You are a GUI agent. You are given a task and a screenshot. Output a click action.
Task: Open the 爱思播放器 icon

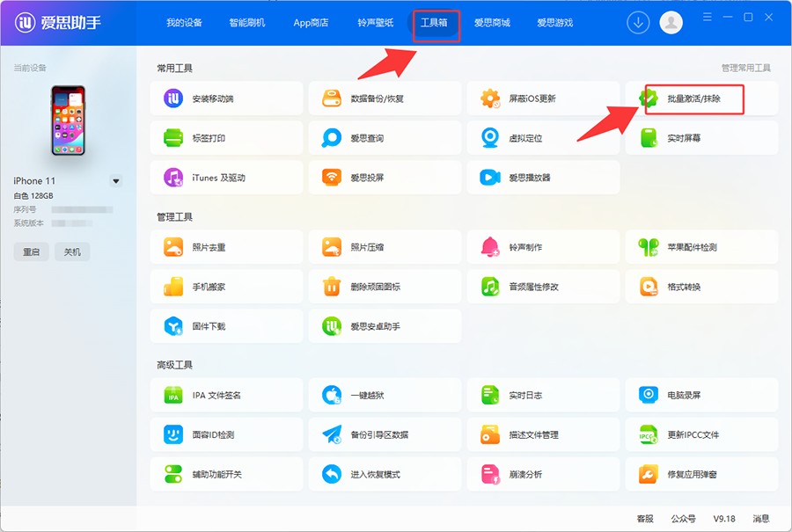click(x=490, y=178)
